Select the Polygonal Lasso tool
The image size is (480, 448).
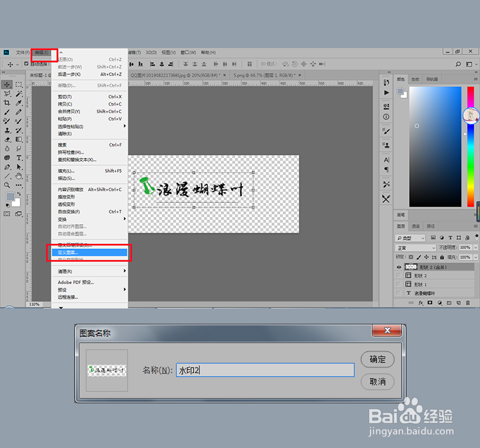7,93
